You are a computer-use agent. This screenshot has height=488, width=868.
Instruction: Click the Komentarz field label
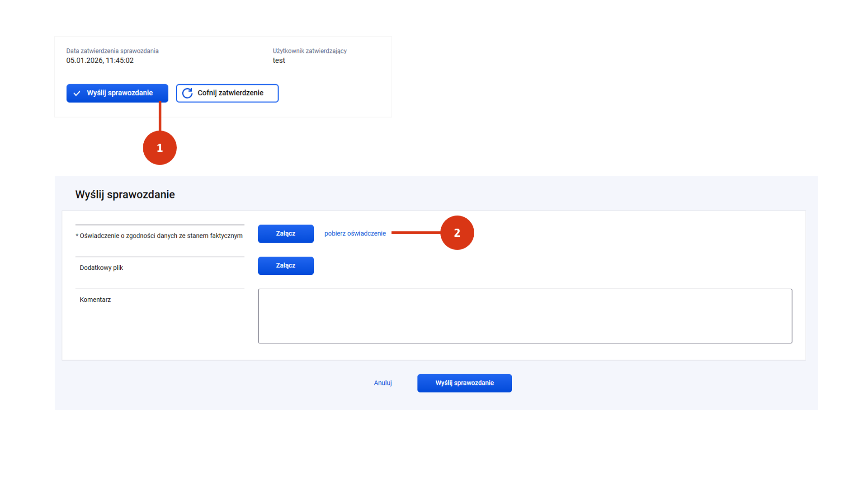(x=95, y=300)
